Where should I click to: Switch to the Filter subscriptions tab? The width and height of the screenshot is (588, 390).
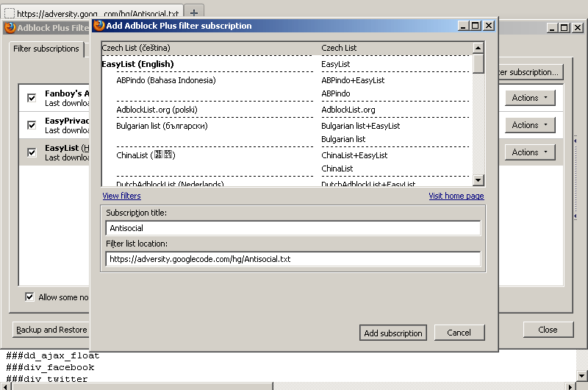click(46, 49)
